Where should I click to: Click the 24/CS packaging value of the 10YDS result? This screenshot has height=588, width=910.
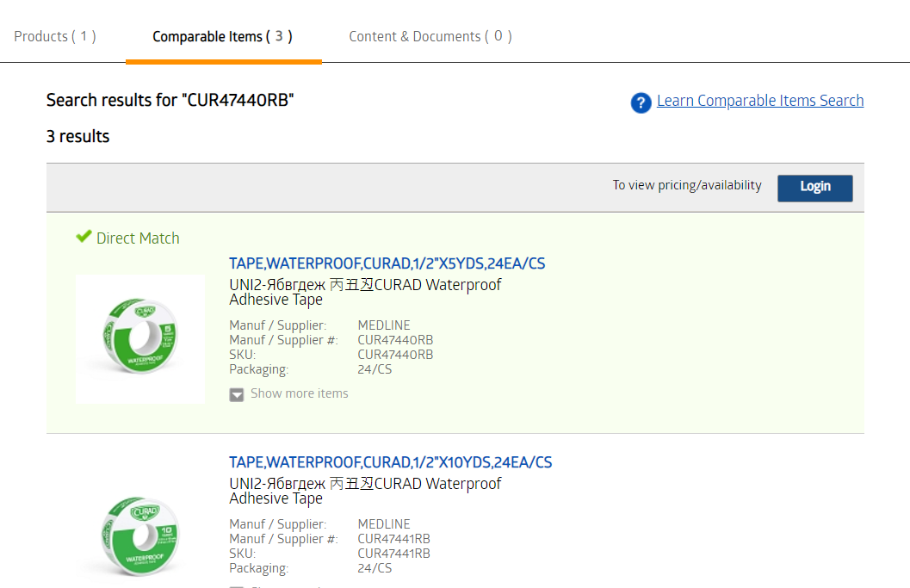[375, 568]
